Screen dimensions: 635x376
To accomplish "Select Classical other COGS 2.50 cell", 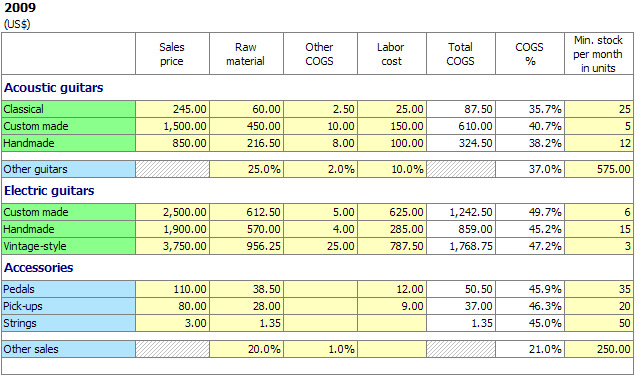I will (321, 109).
